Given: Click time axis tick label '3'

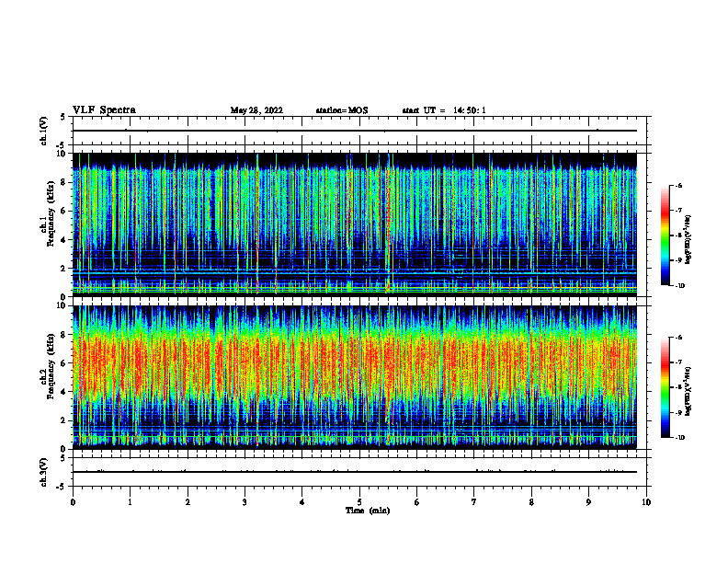Looking at the screenshot, I should tap(245, 502).
